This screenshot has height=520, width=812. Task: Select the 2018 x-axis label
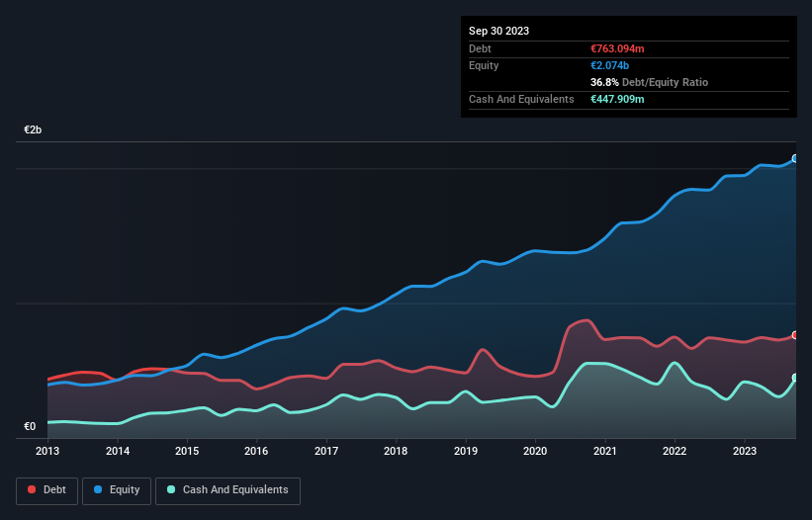coord(396,451)
